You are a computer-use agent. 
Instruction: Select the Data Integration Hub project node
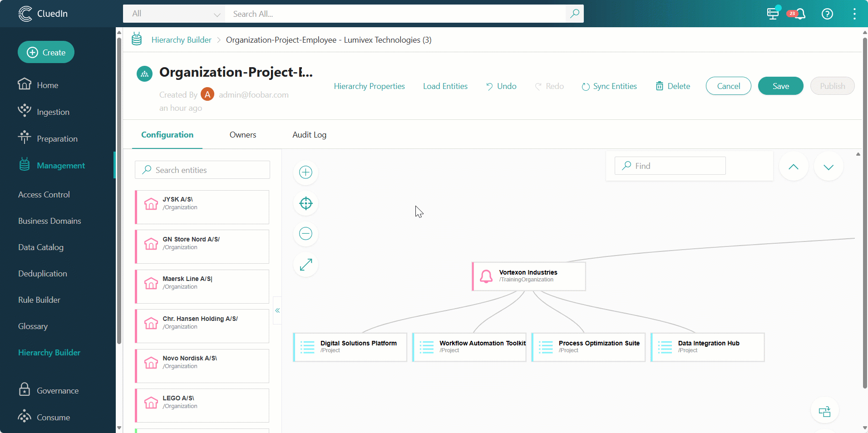pyautogui.click(x=708, y=347)
